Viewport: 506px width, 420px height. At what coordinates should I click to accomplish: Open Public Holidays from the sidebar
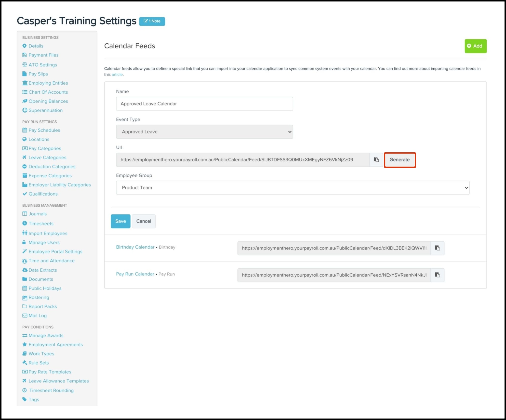pos(45,288)
